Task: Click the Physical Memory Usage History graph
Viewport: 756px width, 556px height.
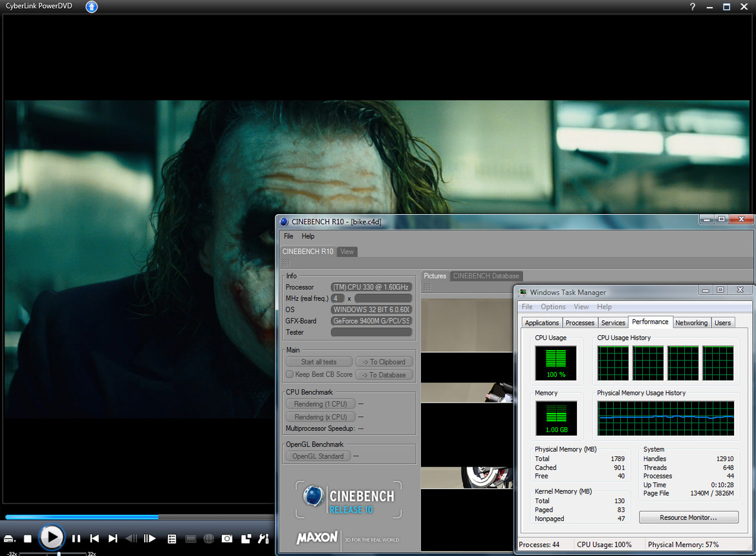Action: point(666,418)
